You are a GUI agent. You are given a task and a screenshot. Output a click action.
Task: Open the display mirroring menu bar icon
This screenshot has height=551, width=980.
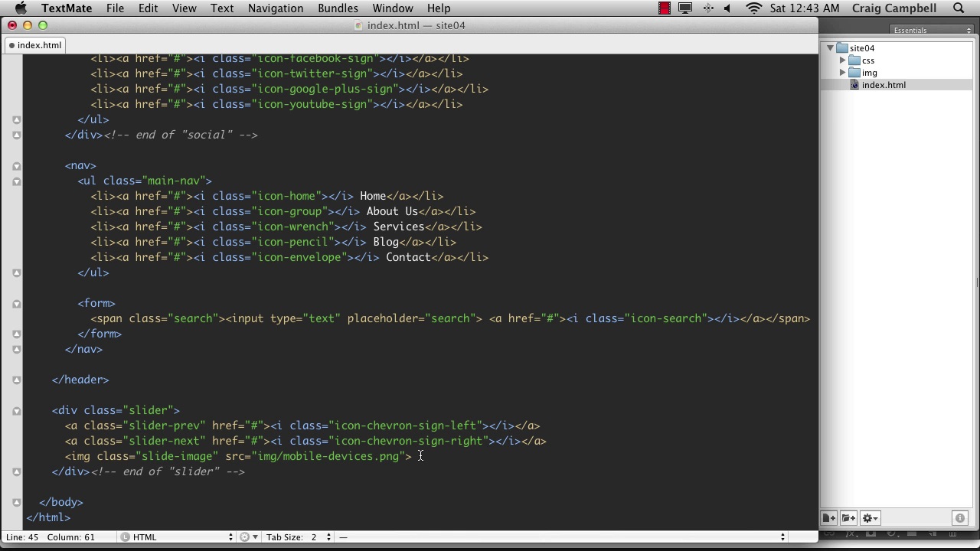[686, 8]
